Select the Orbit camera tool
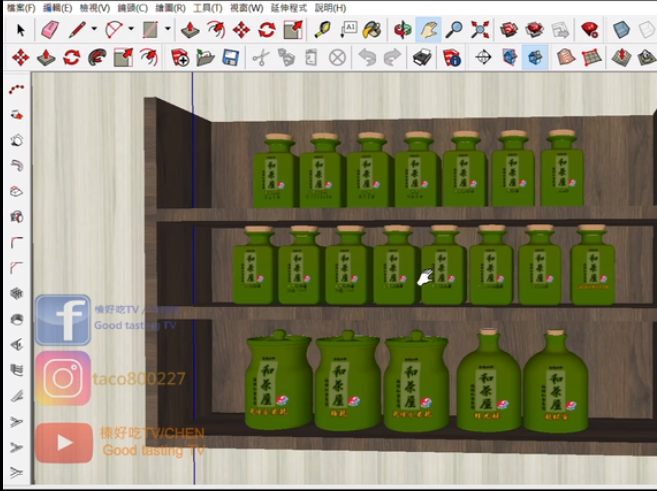The width and height of the screenshot is (657, 491). click(403, 30)
